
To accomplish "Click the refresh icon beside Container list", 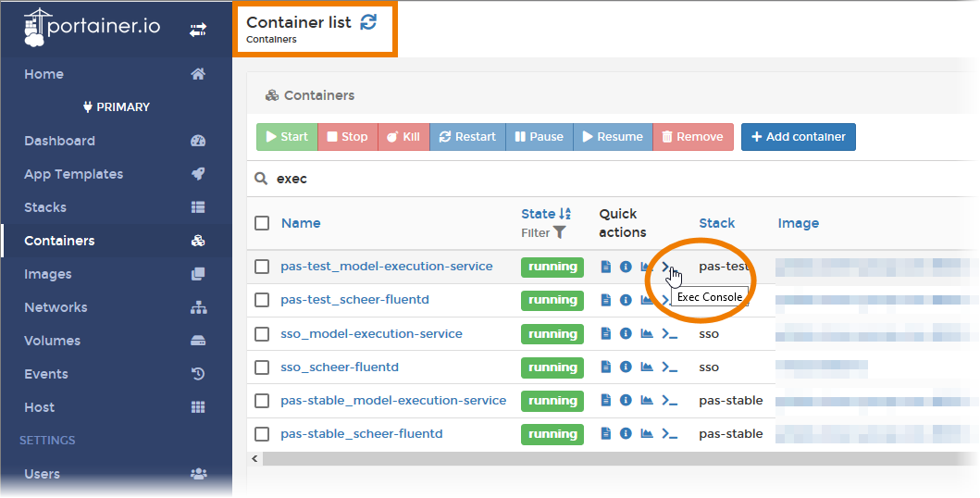I will point(368,22).
